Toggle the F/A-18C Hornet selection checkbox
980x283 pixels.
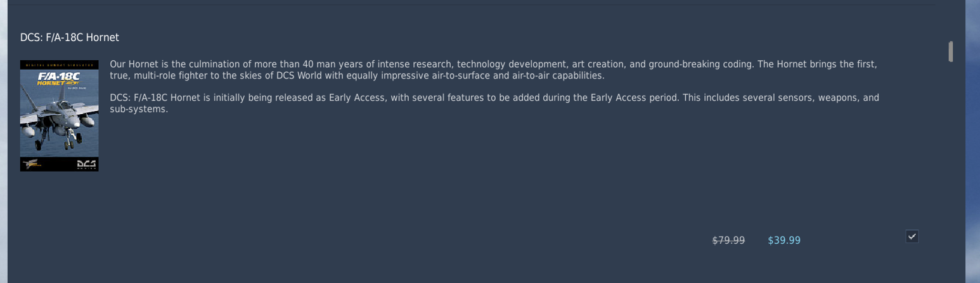912,236
